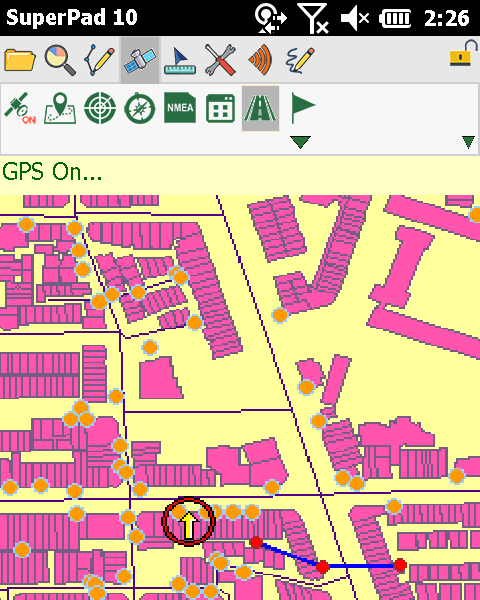This screenshot has height=600, width=480.
Task: Click the map location pin icon
Action: (60, 108)
